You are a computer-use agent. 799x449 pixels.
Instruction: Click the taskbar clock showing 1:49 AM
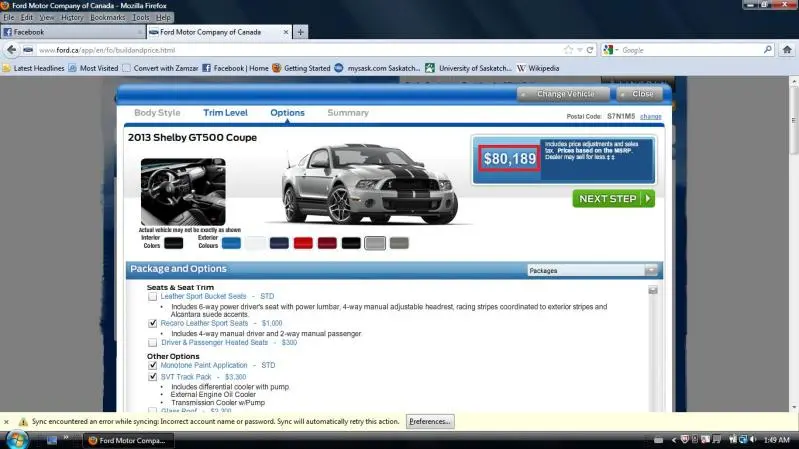[x=777, y=439]
